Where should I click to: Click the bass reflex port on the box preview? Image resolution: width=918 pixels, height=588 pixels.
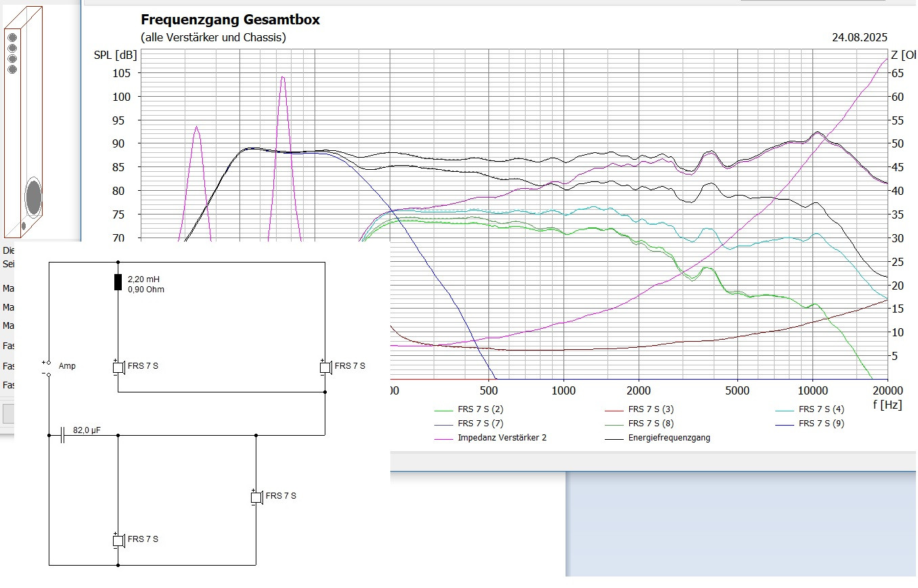(23, 226)
